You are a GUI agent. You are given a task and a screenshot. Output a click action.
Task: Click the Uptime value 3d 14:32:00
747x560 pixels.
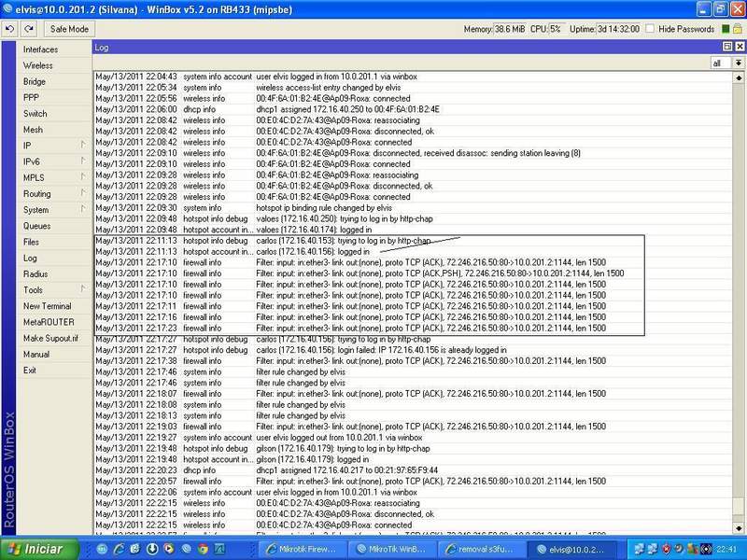click(x=618, y=29)
